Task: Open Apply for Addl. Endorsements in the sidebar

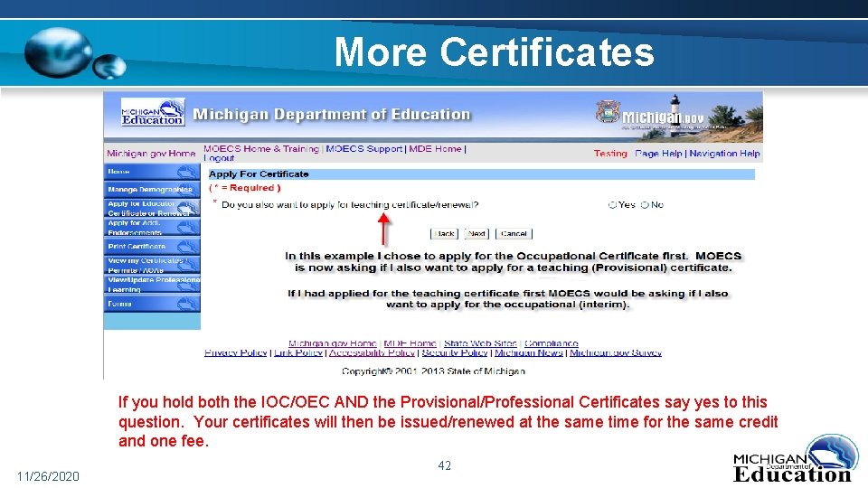Action: click(x=152, y=228)
